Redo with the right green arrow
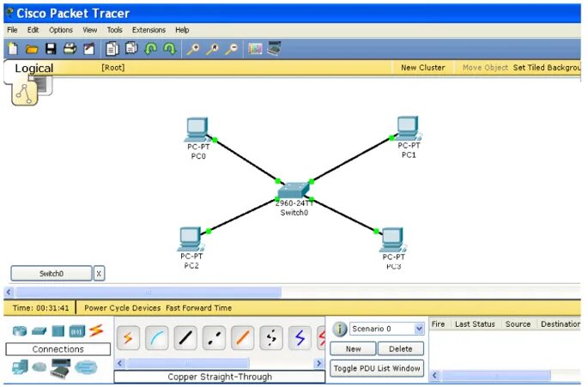Image resolution: width=588 pixels, height=387 pixels. [x=169, y=49]
